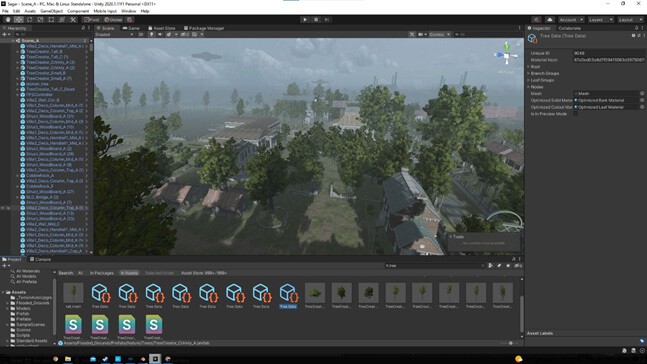Click the Play button to run scene
This screenshot has height=364, width=647.
[305, 19]
